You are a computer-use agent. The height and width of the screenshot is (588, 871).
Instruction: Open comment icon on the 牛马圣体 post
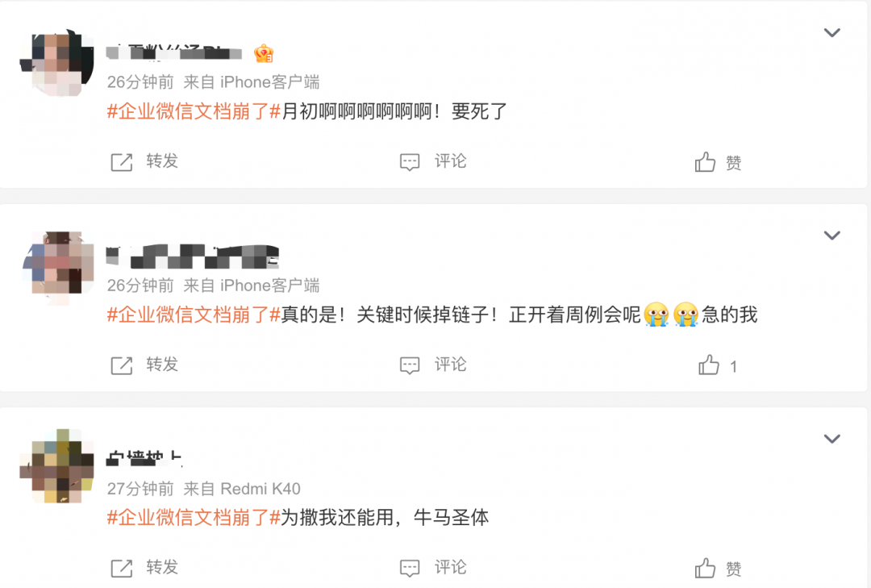tap(410, 569)
